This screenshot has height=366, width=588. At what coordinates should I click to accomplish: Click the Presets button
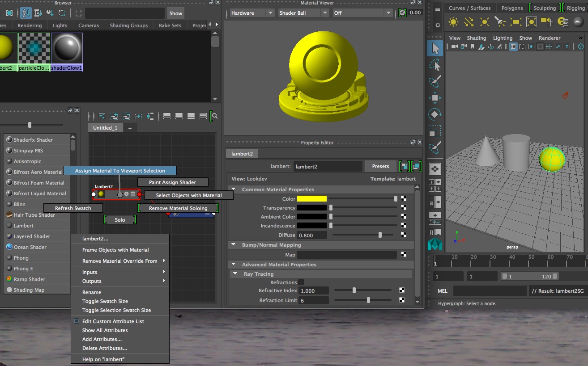(380, 166)
